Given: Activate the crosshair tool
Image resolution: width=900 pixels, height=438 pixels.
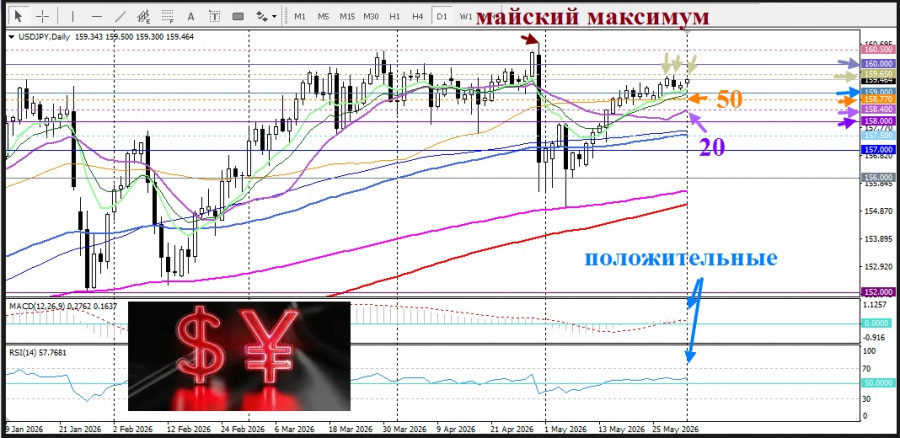Looking at the screenshot, I should (x=43, y=16).
